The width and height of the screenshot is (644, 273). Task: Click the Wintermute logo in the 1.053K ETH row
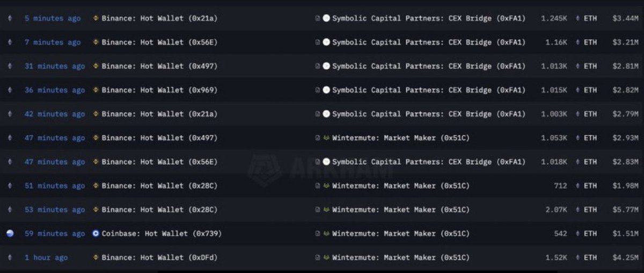pos(326,138)
